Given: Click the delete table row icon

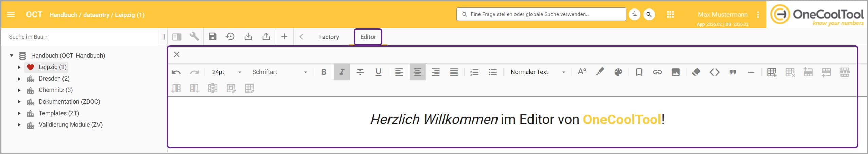Looking at the screenshot, I should 845,72.
